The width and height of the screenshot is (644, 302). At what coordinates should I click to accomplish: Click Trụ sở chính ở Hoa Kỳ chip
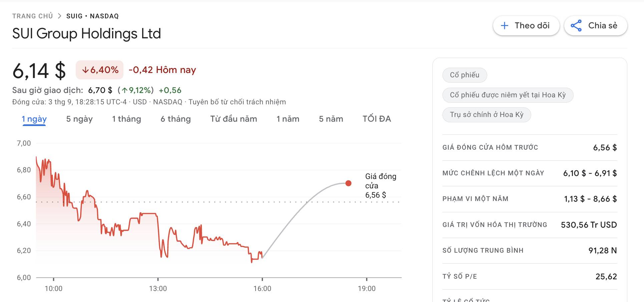coord(486,115)
